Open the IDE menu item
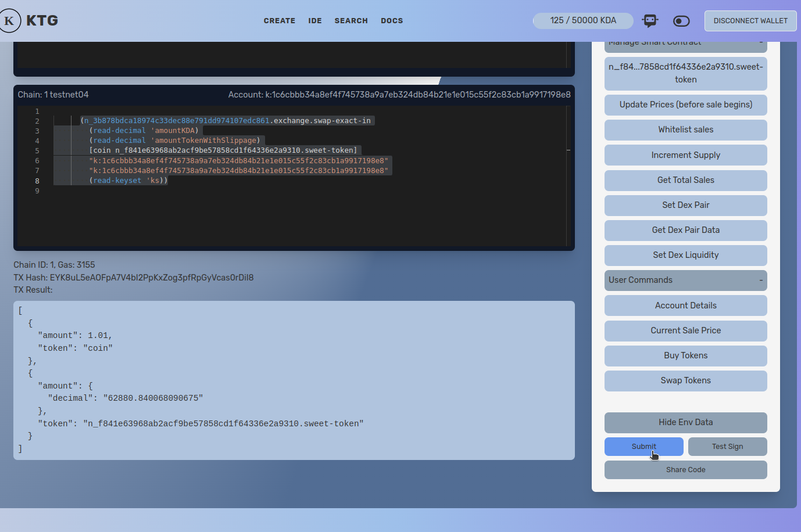 (315, 21)
